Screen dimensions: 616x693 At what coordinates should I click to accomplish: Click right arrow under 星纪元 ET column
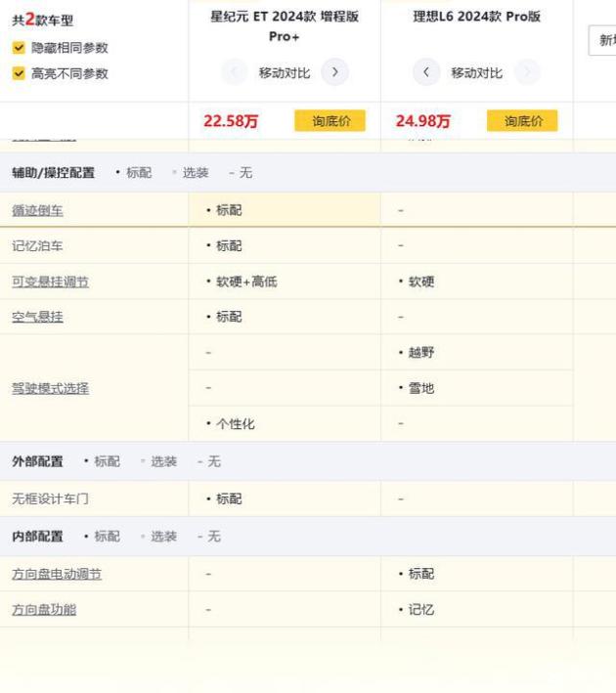334,72
